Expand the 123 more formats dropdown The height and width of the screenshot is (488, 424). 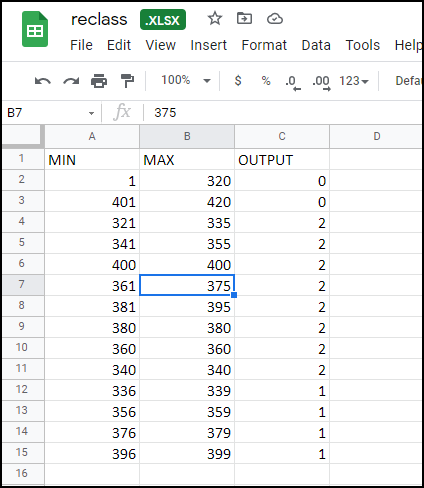click(x=354, y=81)
